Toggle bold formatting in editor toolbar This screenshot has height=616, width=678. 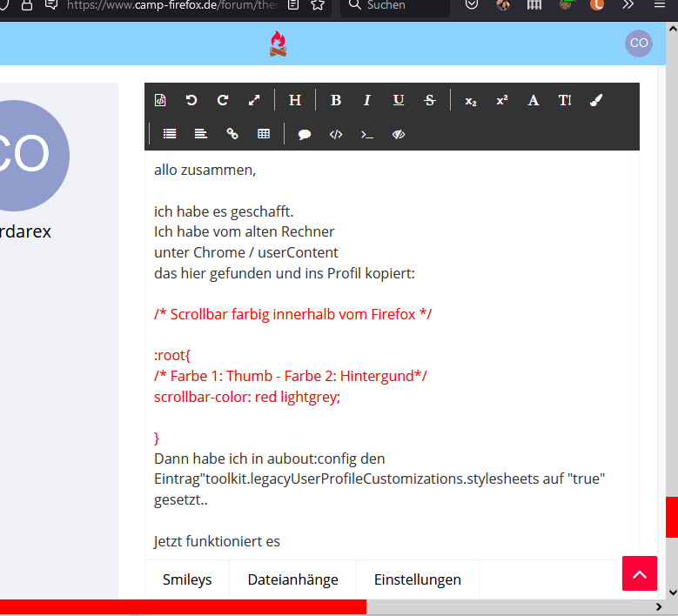coord(336,100)
